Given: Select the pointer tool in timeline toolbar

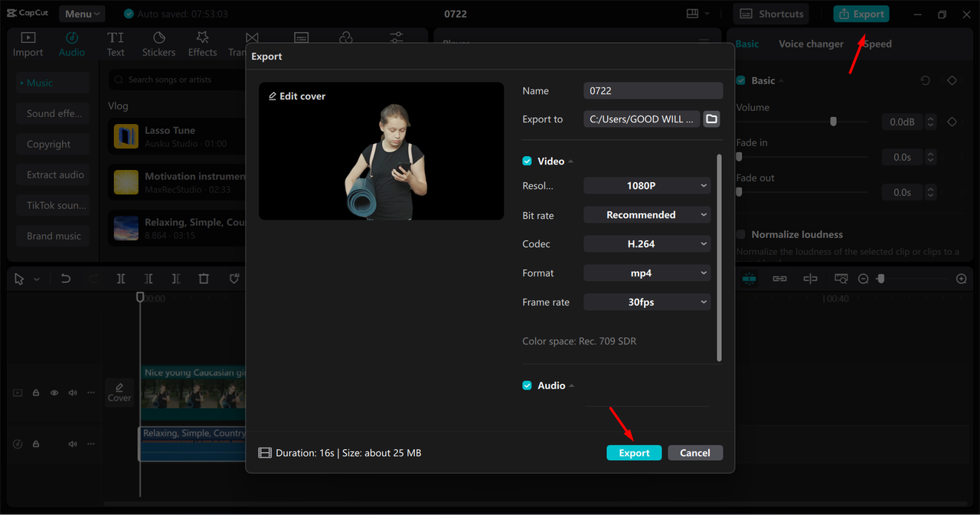Looking at the screenshot, I should click(x=19, y=279).
